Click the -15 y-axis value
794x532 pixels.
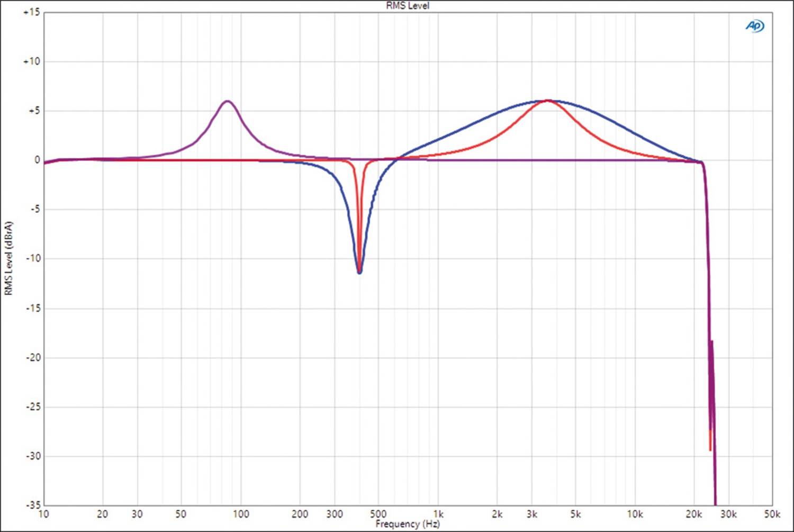[x=33, y=308]
